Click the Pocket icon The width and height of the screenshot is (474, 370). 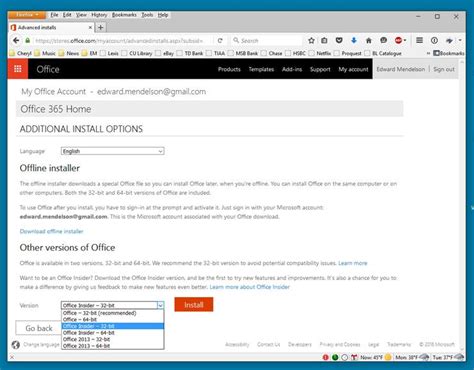click(x=339, y=41)
